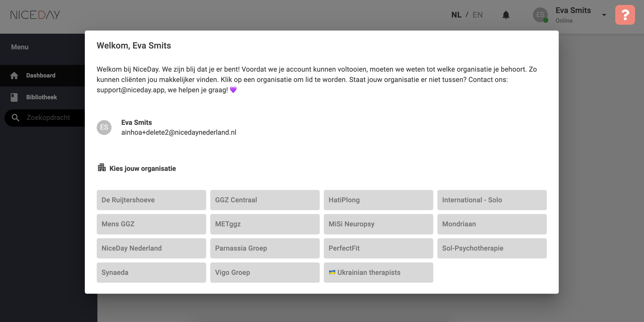The image size is (644, 322).
Task: Click the email ainhoa+delete2@nicedaynederland.nl
Action: click(179, 132)
